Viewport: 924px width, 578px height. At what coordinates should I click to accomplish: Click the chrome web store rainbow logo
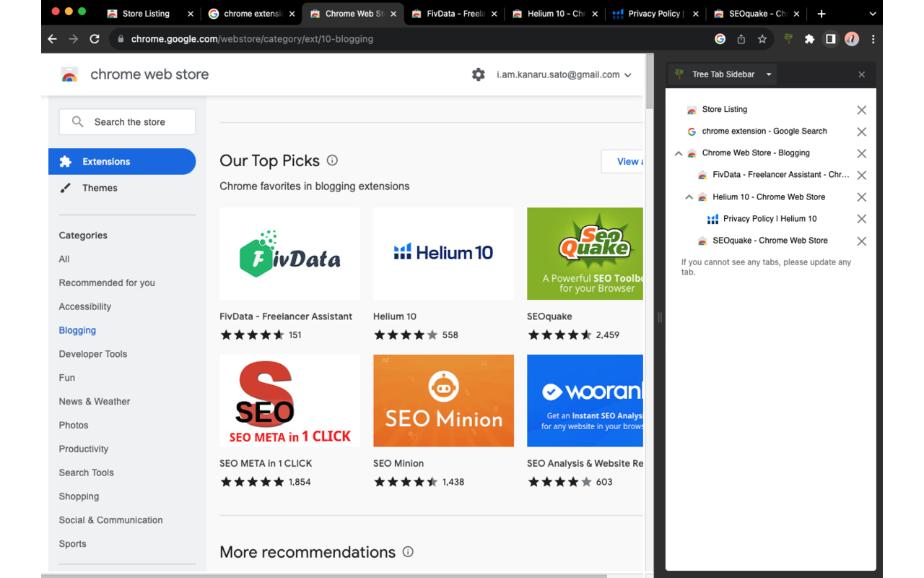(x=69, y=74)
